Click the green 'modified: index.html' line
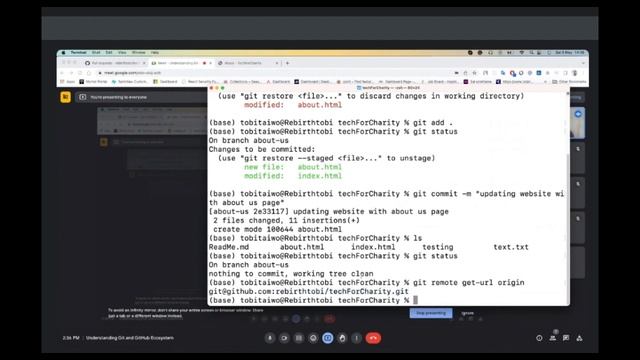 click(293, 176)
